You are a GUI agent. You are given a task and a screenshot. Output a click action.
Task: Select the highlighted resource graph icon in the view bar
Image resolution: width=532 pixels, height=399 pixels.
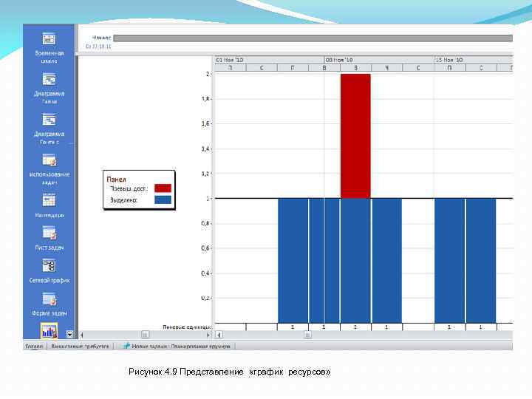point(50,331)
